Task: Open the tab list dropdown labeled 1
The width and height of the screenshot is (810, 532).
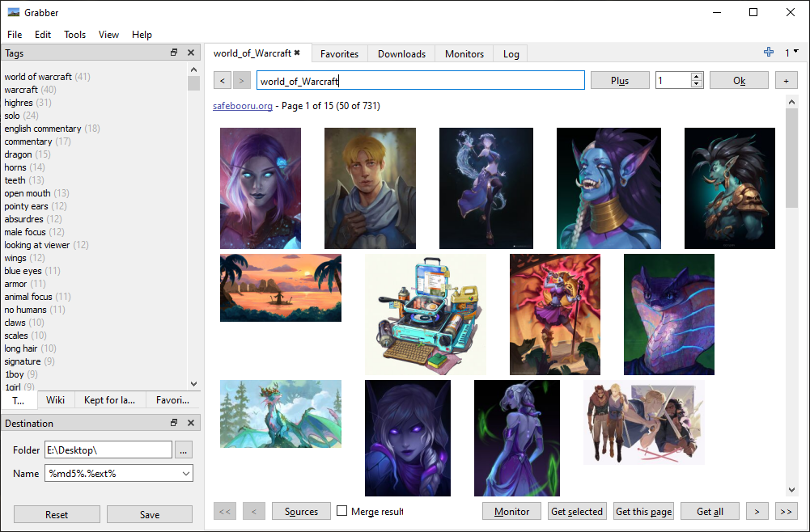Action: point(791,53)
